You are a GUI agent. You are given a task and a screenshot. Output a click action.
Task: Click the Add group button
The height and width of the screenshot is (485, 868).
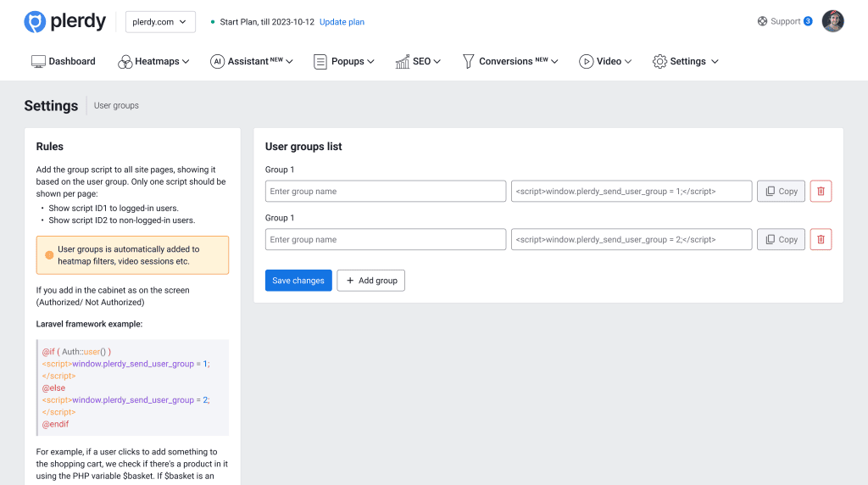(x=370, y=281)
